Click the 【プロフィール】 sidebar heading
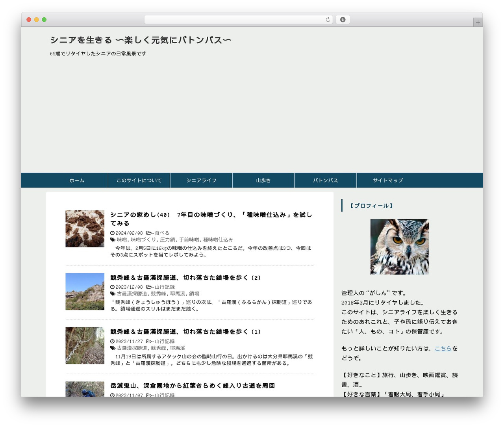Viewport: 504px width, 427px height. tap(371, 206)
